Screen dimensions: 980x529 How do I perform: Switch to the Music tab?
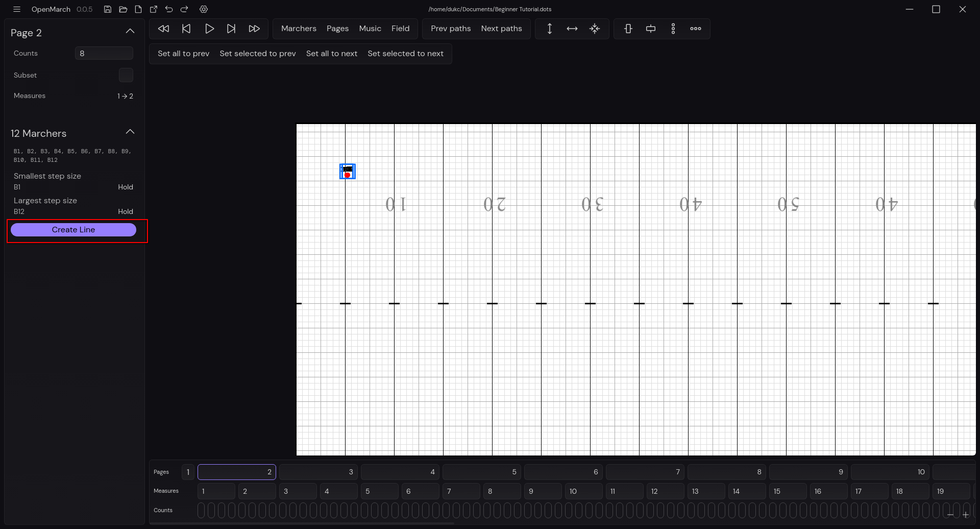370,29
